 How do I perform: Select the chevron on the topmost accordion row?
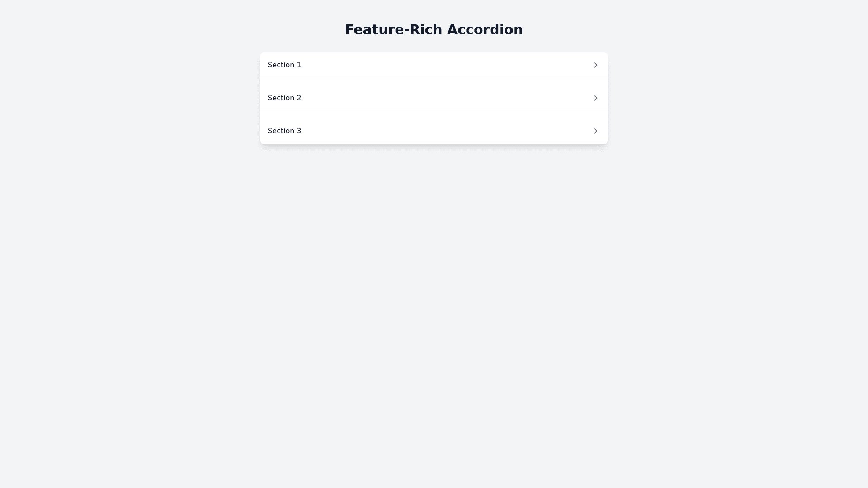tap(595, 65)
